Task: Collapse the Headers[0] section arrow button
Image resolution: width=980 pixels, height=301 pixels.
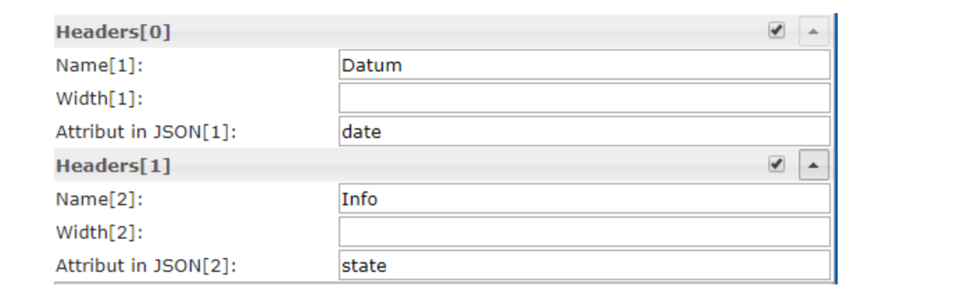Action: (813, 32)
